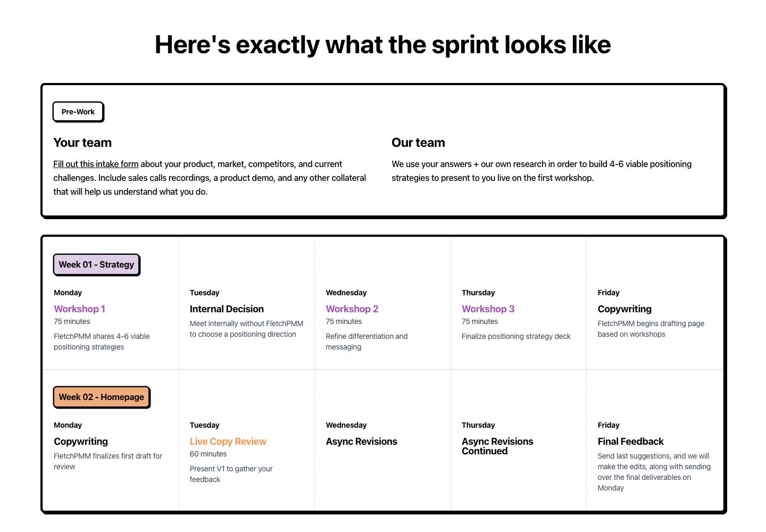Select Monday's Copywriting heading in Week 02
Viewport: 766px width, 532px height.
point(81,441)
